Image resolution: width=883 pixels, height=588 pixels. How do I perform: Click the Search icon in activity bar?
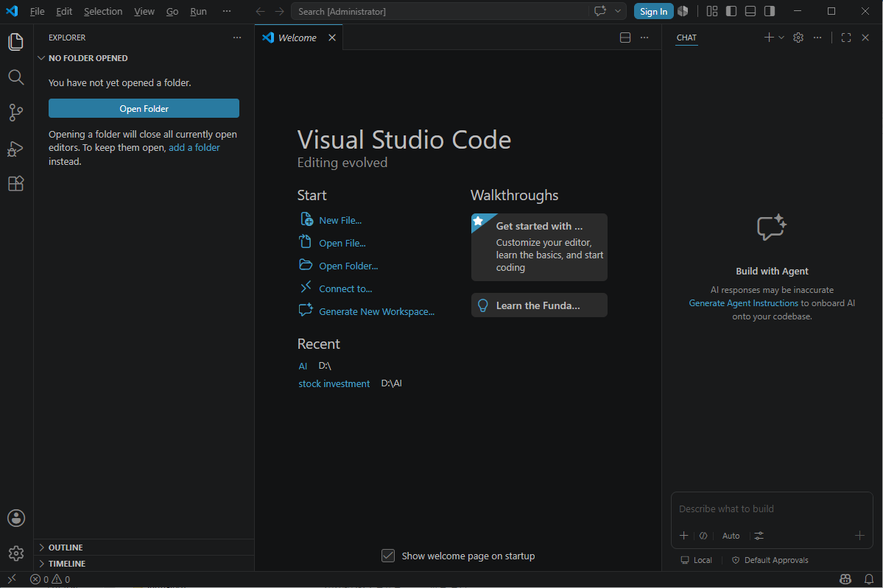[15, 77]
